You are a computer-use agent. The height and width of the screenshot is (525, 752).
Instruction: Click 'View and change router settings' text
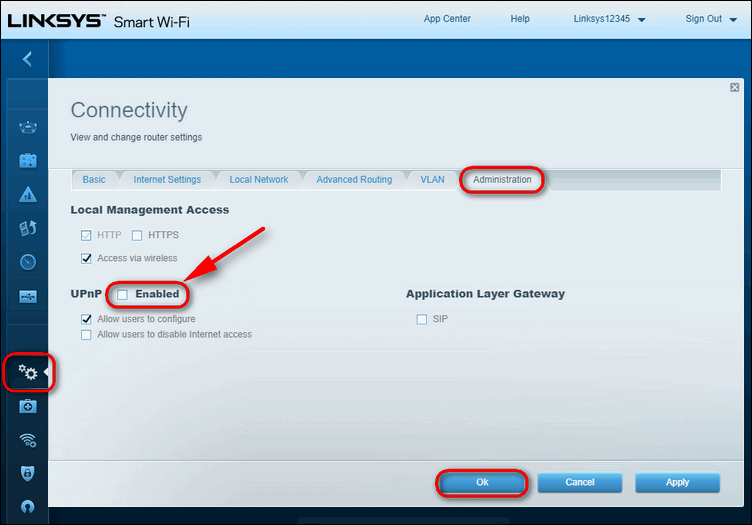pos(136,137)
